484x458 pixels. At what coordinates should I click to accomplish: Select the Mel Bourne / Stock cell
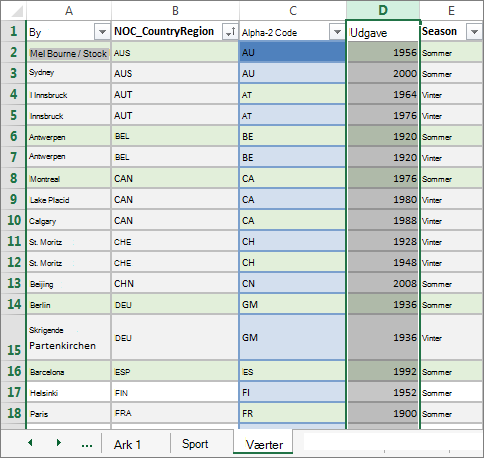click(69, 53)
